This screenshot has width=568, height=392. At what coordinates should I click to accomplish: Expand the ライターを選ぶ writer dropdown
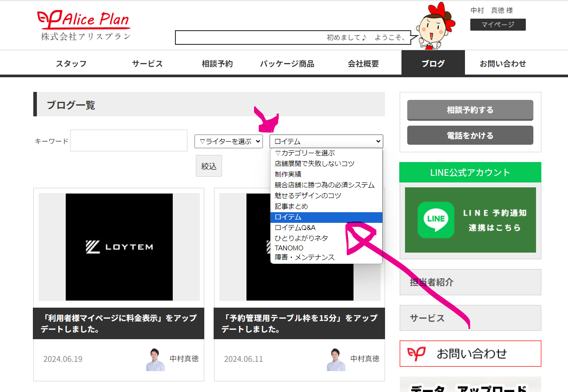click(229, 141)
